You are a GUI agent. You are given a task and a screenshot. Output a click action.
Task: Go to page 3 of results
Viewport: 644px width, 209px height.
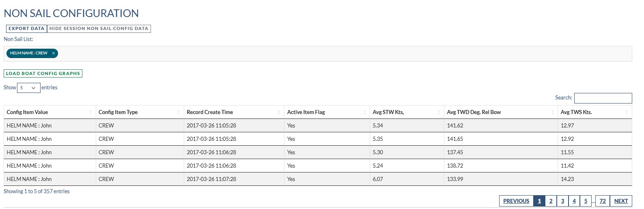click(562, 201)
